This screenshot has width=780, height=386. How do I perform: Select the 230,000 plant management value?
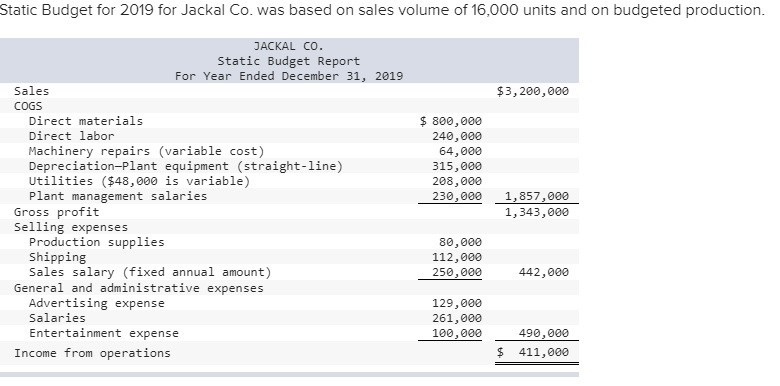(457, 196)
